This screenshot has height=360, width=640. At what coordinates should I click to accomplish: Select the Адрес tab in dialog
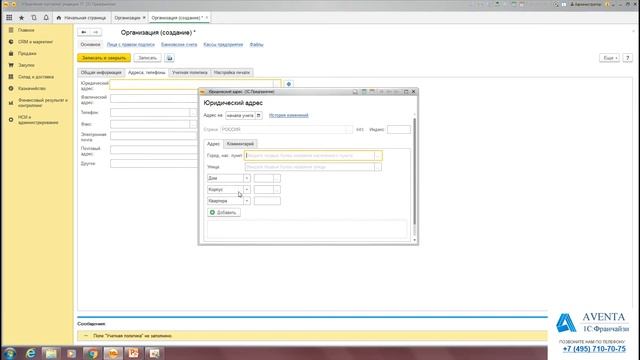(213, 144)
